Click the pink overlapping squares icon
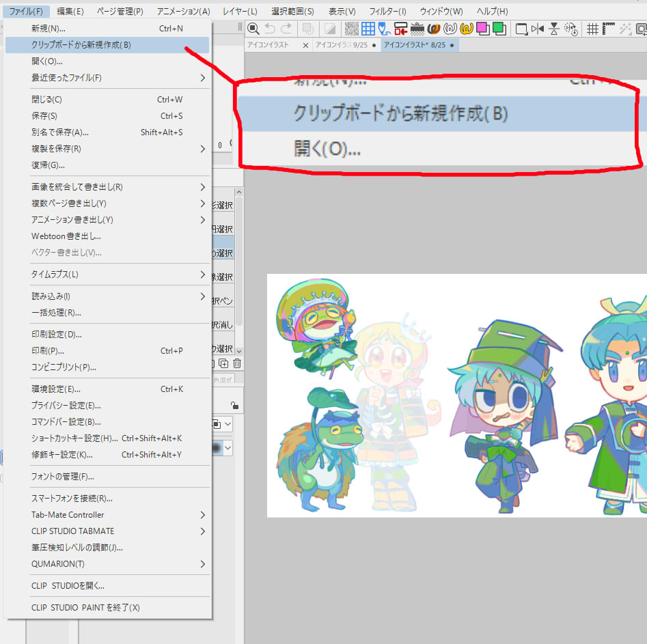The image size is (647, 644). tap(483, 29)
